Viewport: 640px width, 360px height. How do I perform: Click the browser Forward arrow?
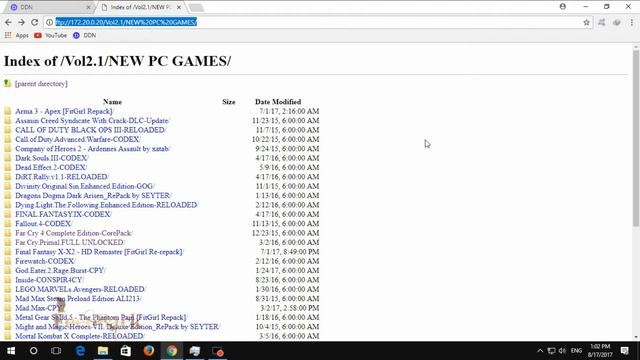click(x=21, y=22)
